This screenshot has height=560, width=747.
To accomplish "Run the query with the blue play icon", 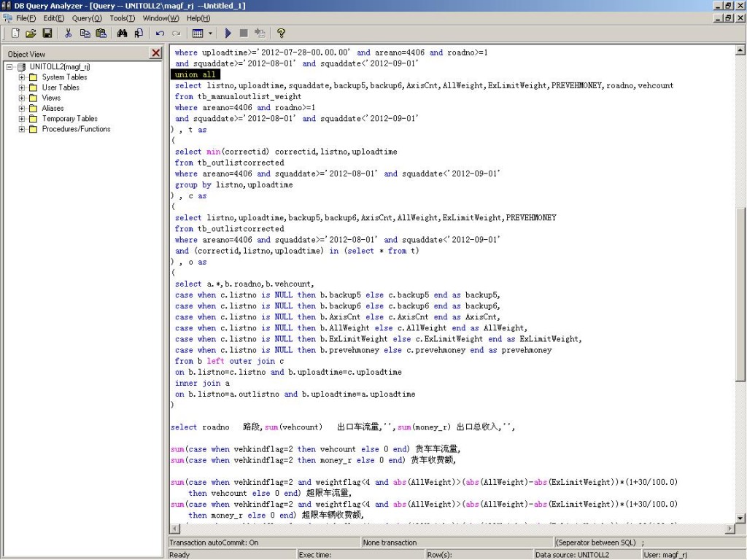I will click(x=228, y=33).
